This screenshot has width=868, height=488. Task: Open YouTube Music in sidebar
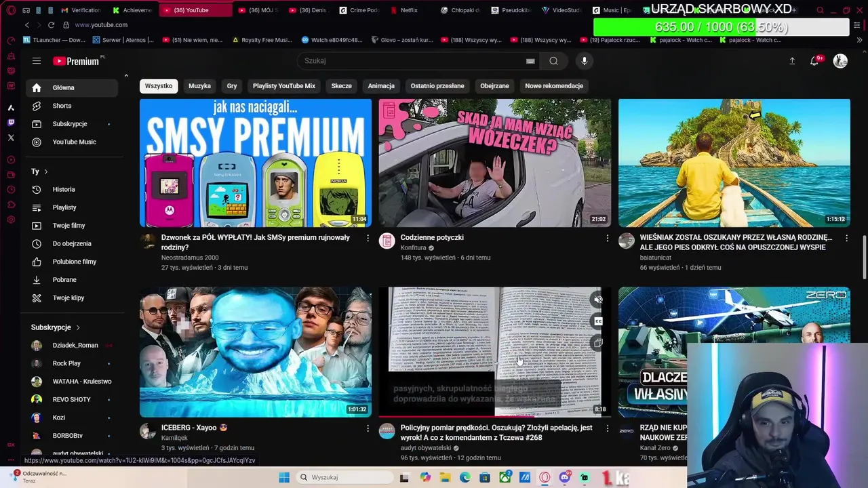pos(71,142)
